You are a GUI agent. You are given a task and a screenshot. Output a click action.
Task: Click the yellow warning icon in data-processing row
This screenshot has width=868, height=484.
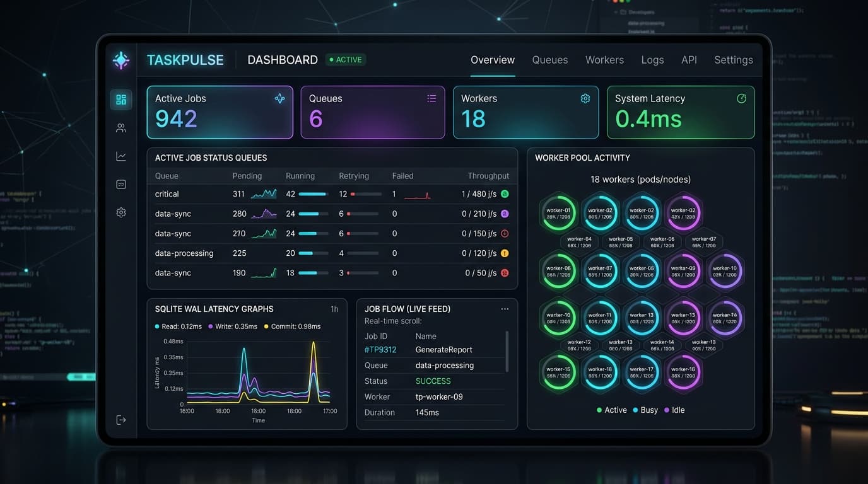coord(505,253)
